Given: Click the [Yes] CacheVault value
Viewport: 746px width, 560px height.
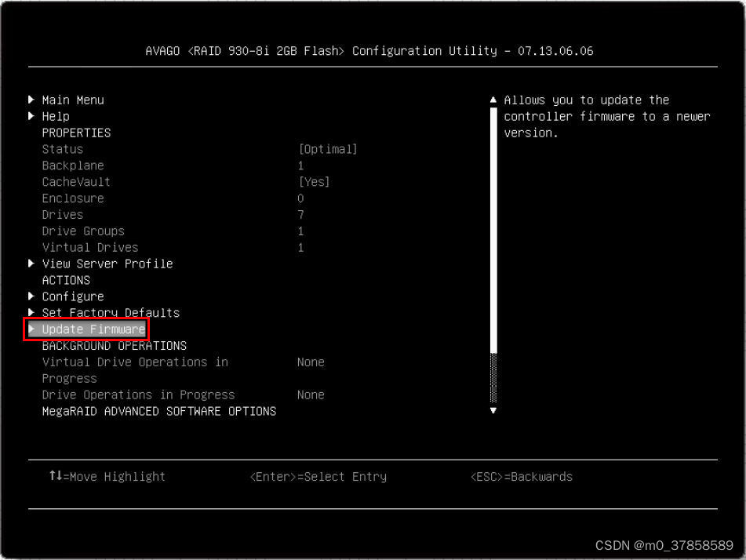Looking at the screenshot, I should (x=314, y=182).
